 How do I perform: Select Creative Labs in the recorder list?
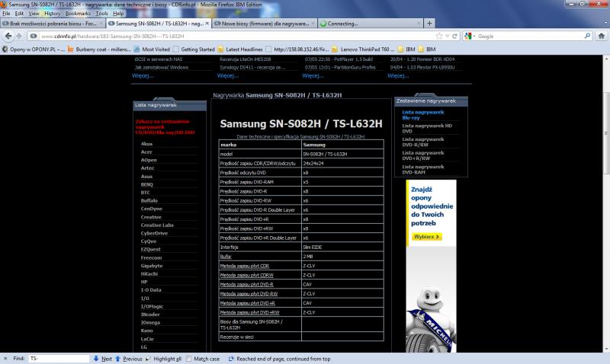coord(157,225)
